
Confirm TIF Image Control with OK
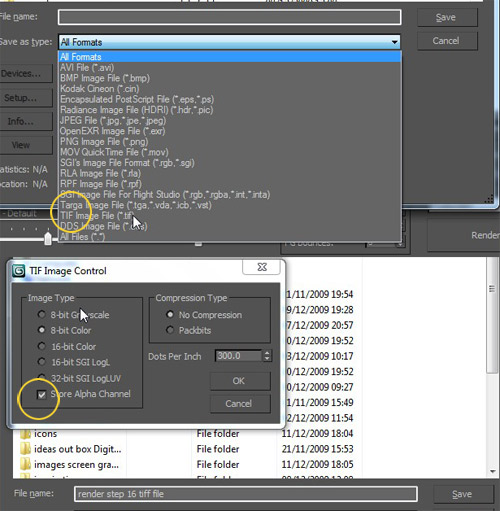point(239,381)
